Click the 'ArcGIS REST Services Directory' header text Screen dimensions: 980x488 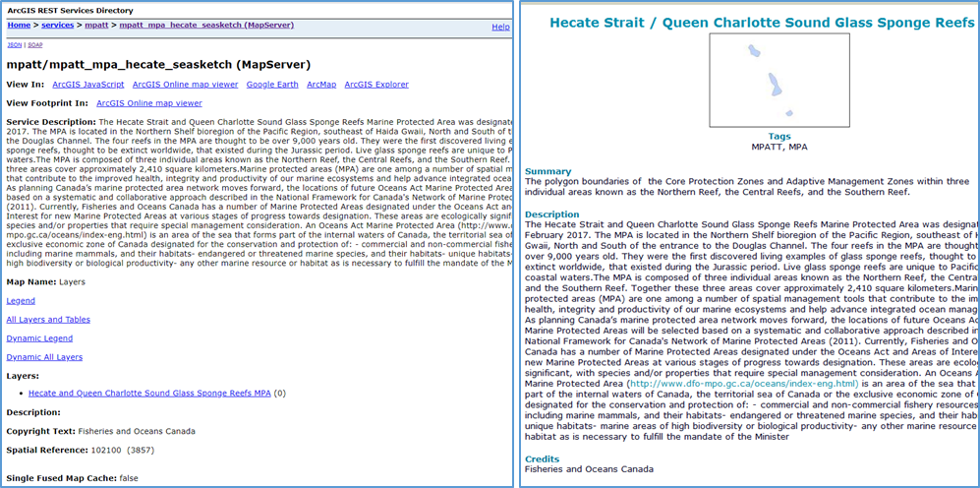coord(70,11)
